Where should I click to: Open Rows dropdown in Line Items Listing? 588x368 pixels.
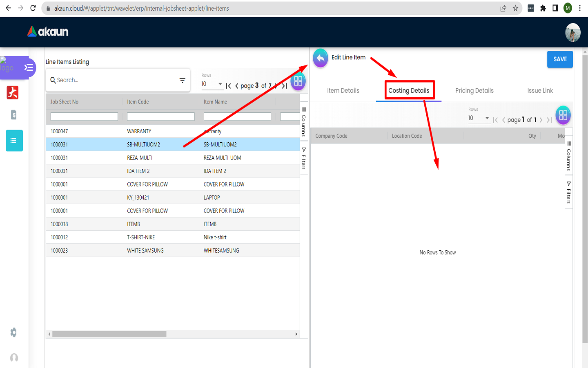click(212, 84)
